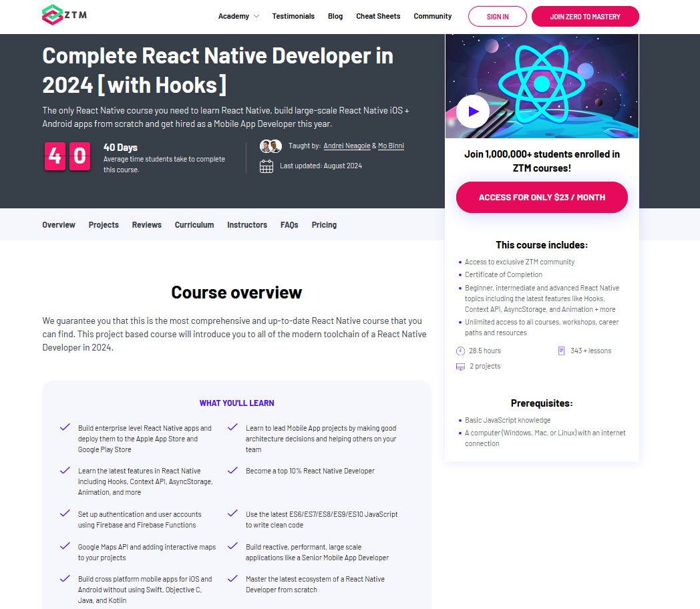Click the React course thumbnail image
Screen dimensions: 700x609
pyautogui.click(x=542, y=86)
